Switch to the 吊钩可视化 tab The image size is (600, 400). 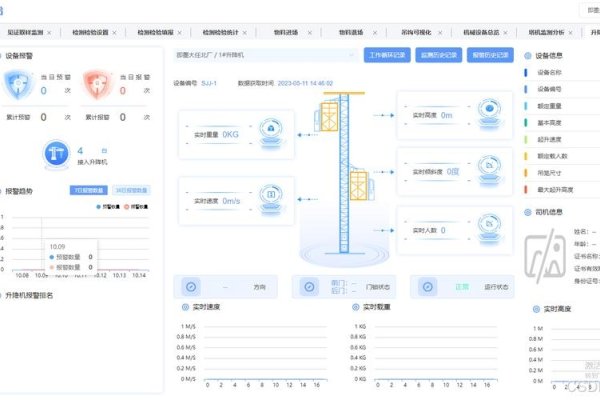coord(416,33)
